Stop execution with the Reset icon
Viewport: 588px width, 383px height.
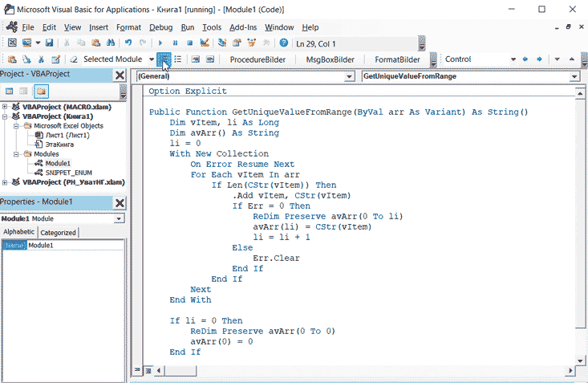[190, 43]
